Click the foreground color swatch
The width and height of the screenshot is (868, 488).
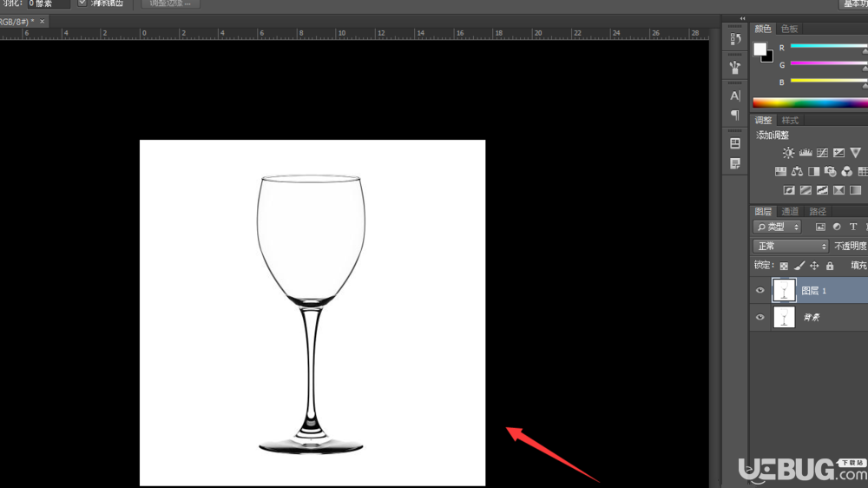tap(760, 49)
